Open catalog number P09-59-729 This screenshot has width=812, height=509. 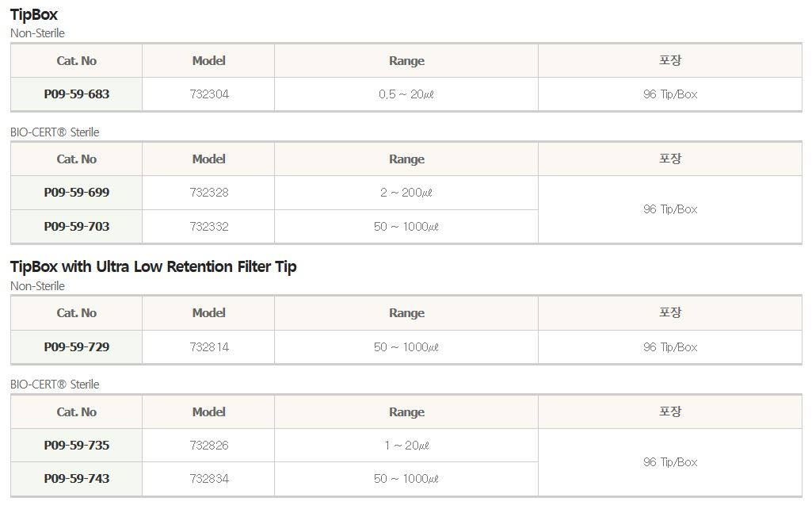click(x=77, y=347)
